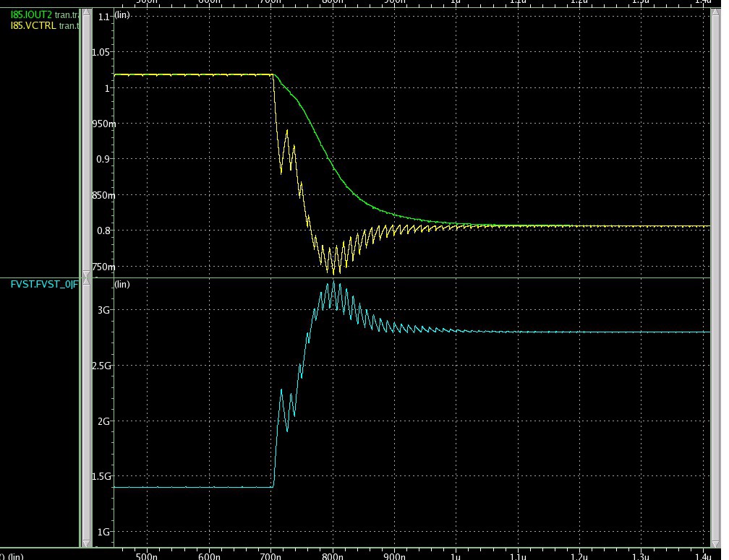
Task: Click the upper panel vertical scrollbar track
Action: [87, 145]
